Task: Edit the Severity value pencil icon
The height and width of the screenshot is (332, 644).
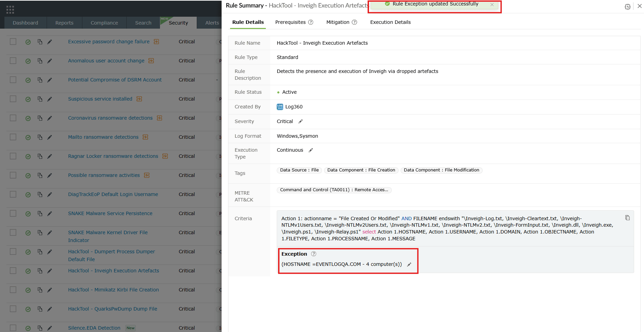Action: [301, 121]
